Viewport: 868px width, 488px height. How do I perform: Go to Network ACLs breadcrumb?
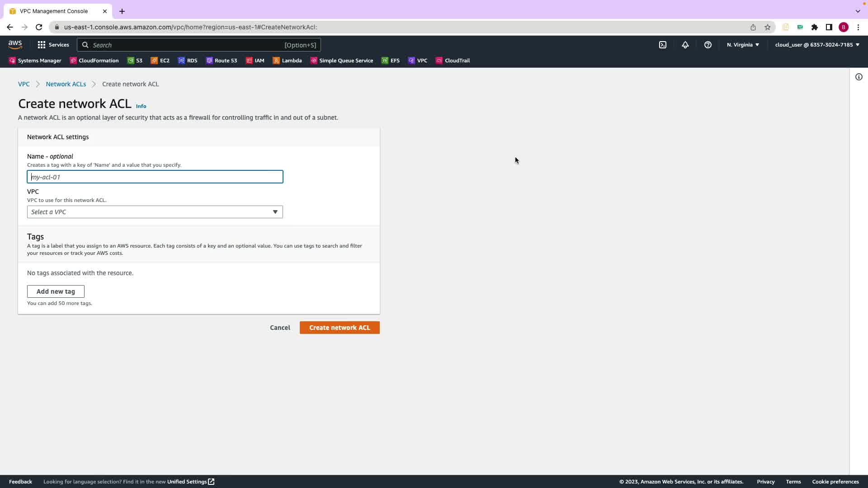pyautogui.click(x=66, y=84)
